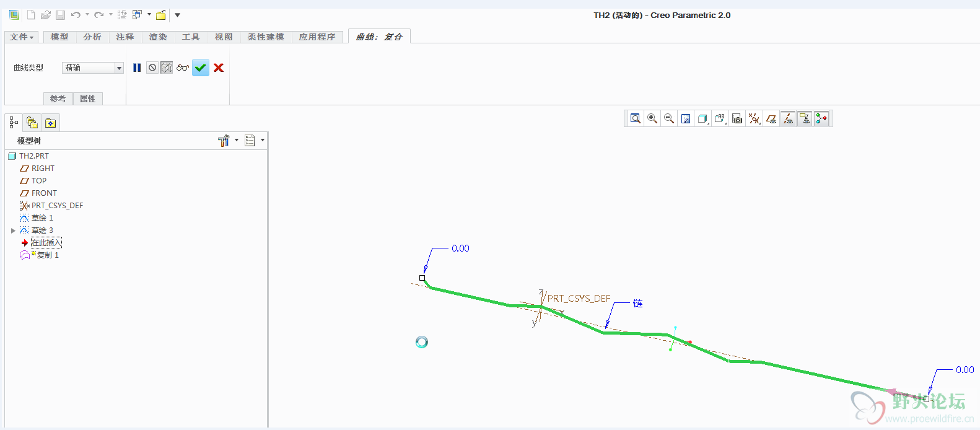This screenshot has height=430, width=980.
Task: Switch to the 视图 ribbon tab
Action: [224, 37]
